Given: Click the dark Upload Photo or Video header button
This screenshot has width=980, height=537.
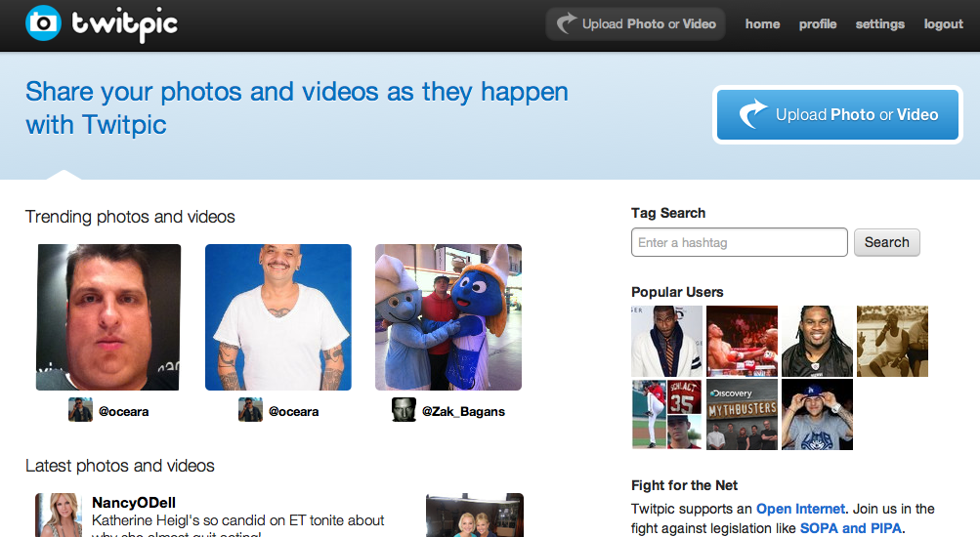Looking at the screenshot, I should click(636, 23).
